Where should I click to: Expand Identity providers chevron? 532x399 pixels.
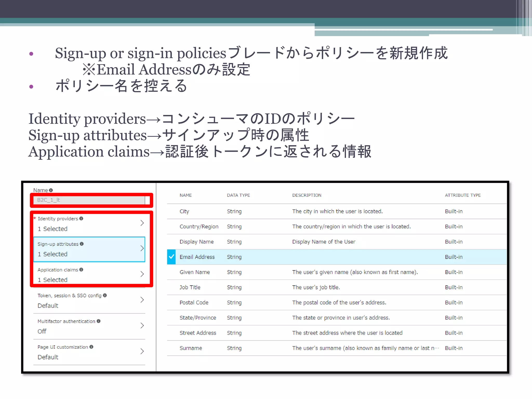(x=142, y=223)
